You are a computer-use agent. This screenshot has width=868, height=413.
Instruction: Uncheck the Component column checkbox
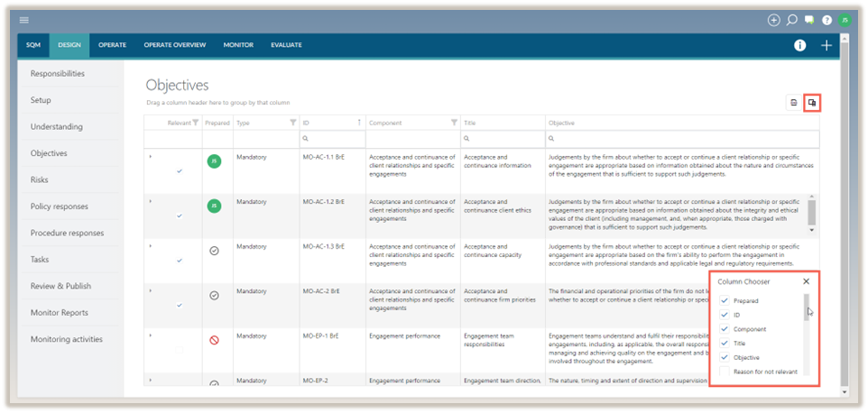(x=725, y=329)
